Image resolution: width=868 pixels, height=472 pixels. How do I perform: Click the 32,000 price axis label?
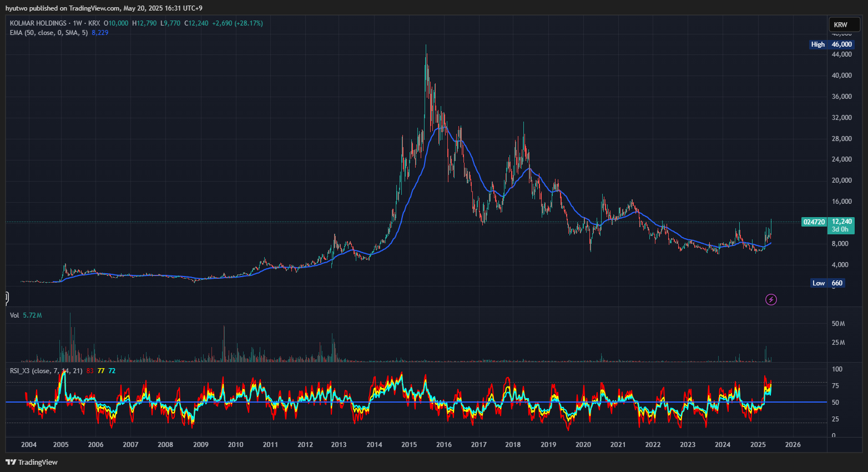point(842,118)
